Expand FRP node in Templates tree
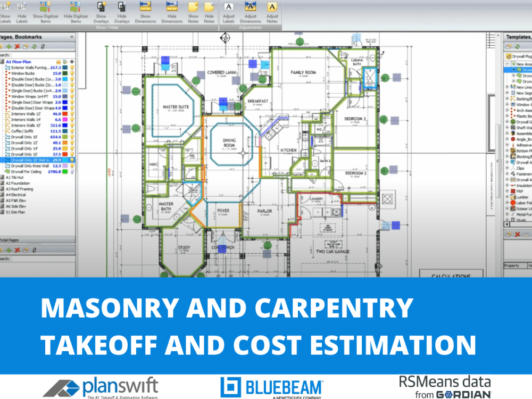 coord(508,190)
